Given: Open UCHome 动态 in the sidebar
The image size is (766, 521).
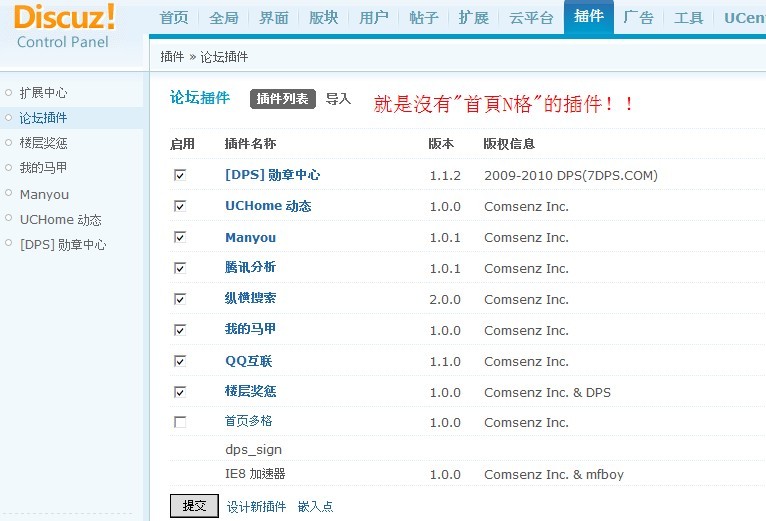Looking at the screenshot, I should coord(61,219).
